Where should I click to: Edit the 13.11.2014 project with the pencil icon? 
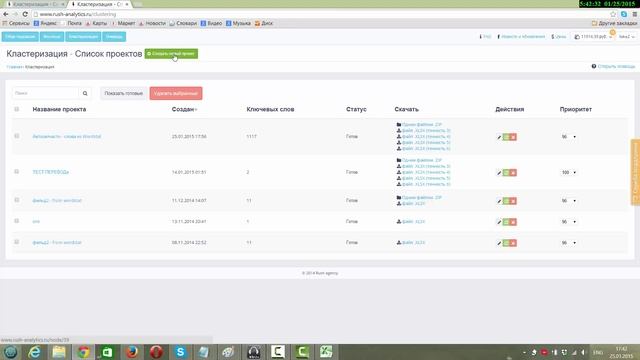pyautogui.click(x=499, y=222)
